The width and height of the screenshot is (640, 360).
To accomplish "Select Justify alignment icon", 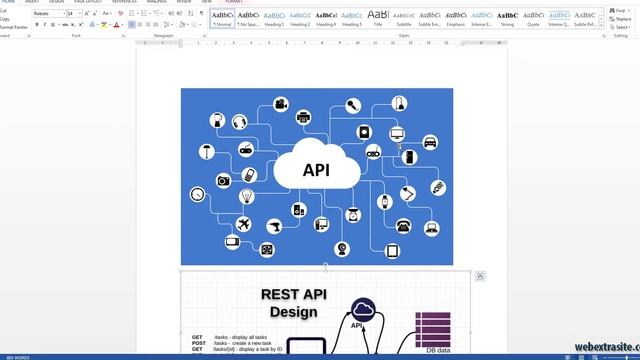I will pyautogui.click(x=156, y=25).
